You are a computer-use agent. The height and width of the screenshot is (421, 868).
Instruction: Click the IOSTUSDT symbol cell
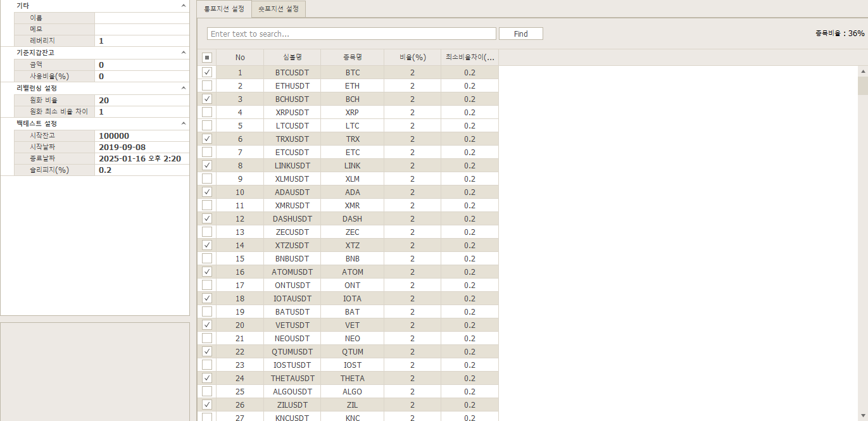[x=292, y=365]
